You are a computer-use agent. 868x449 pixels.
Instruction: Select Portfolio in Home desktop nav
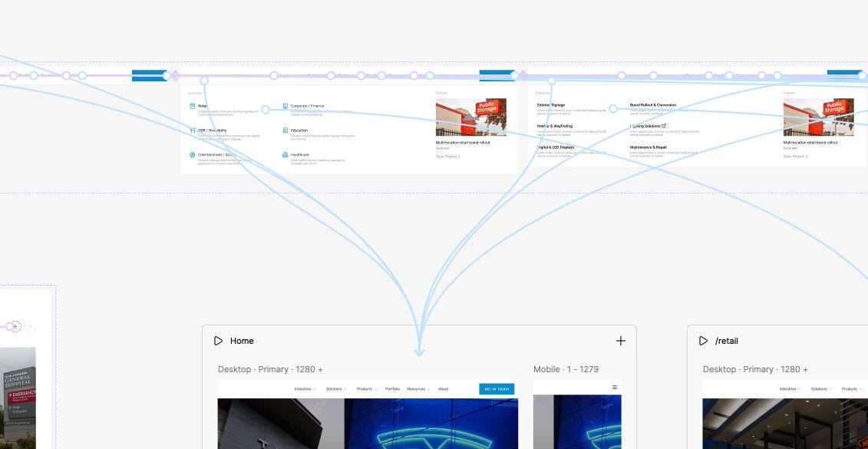pos(392,389)
